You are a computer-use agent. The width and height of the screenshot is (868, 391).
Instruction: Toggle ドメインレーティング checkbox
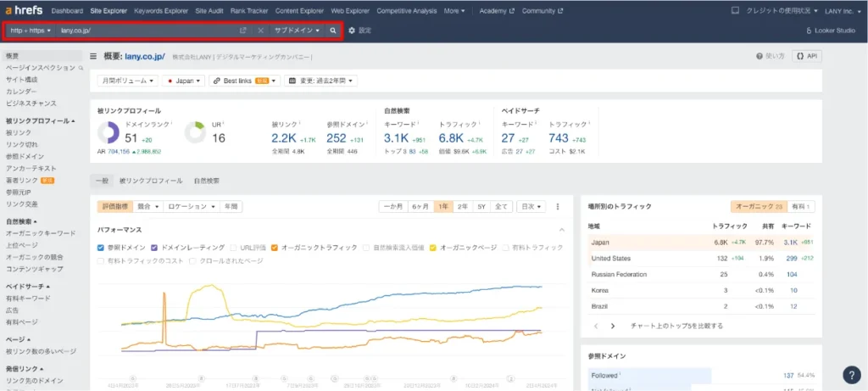tap(154, 248)
